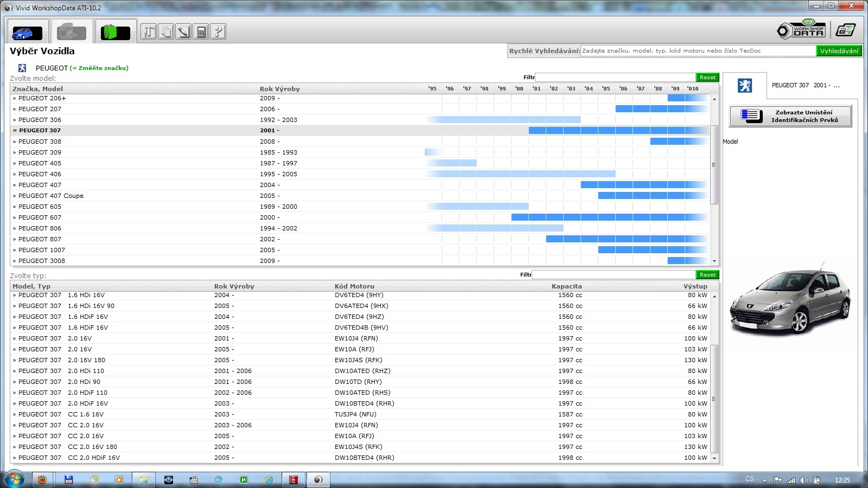Select PEUGEOT 406 in model list
Viewport: 868px width, 488px height.
(x=361, y=174)
